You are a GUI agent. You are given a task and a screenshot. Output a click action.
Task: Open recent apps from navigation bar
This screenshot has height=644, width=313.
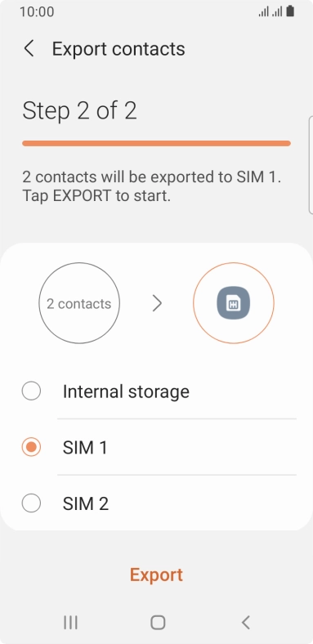click(x=70, y=623)
